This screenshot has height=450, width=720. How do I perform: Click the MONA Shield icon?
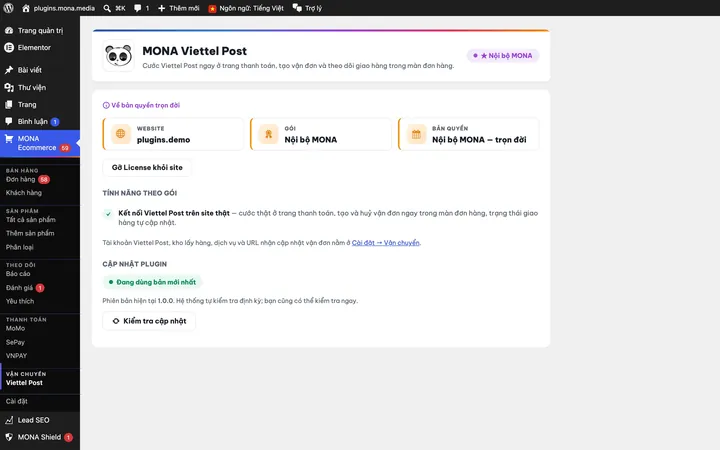coord(9,437)
